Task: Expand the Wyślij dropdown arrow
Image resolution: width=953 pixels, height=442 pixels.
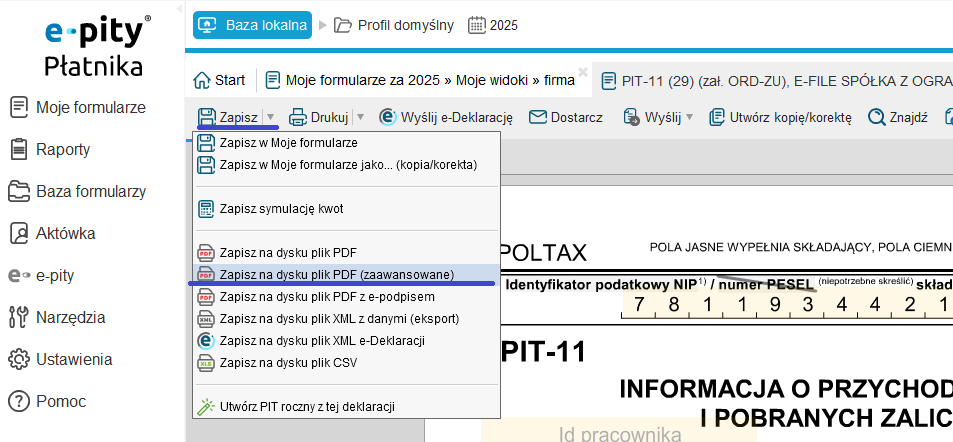Action: pos(690,118)
